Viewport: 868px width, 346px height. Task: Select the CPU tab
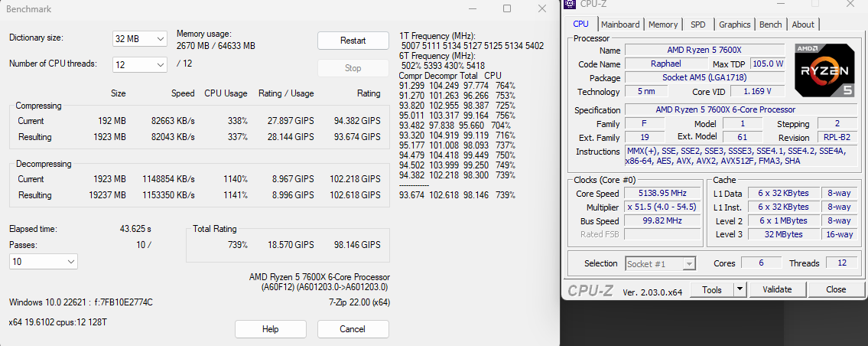click(580, 24)
